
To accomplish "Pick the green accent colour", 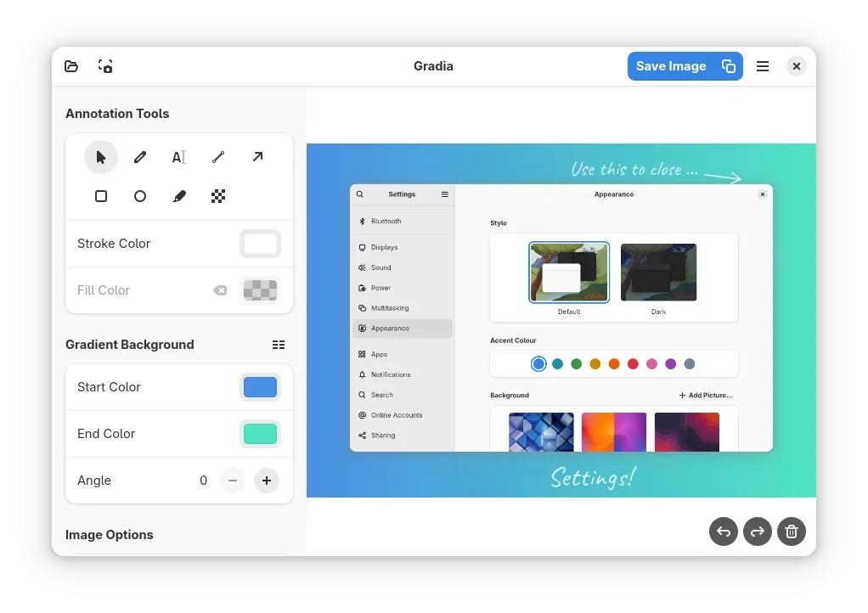I will (577, 363).
